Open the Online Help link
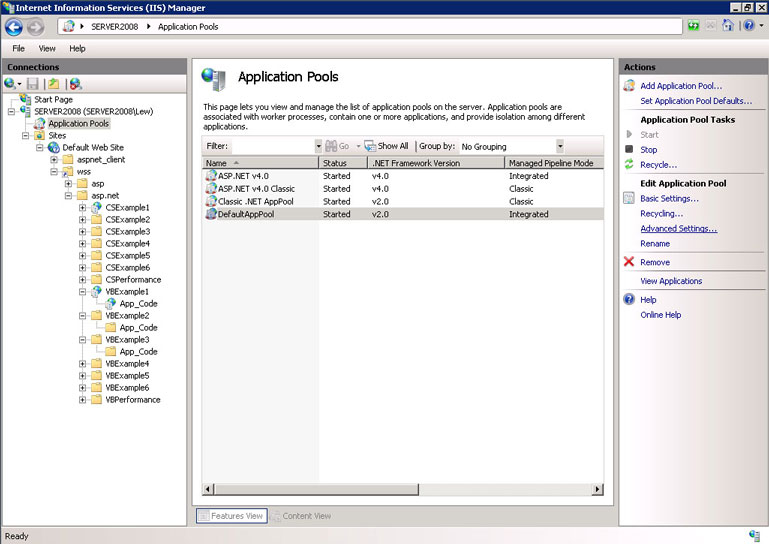 (661, 315)
